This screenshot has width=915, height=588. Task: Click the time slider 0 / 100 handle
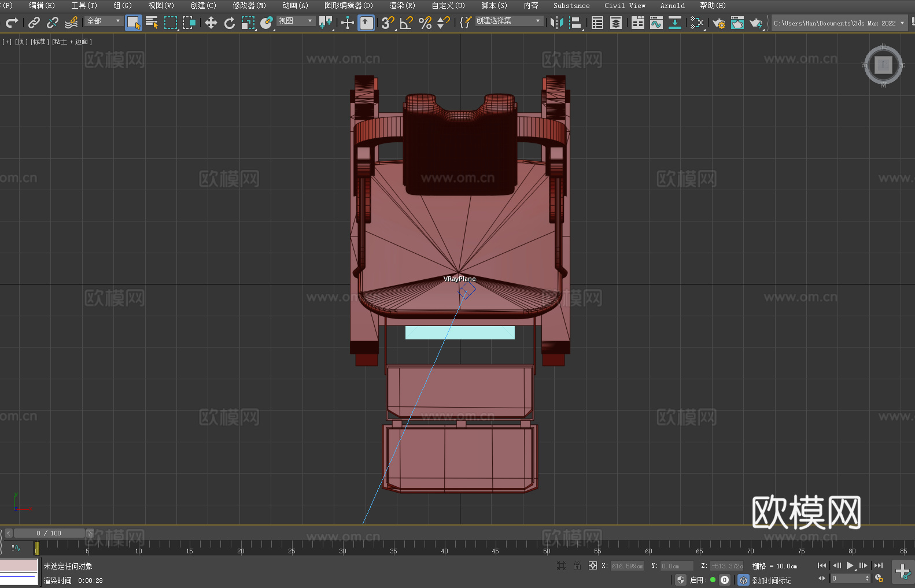49,533
